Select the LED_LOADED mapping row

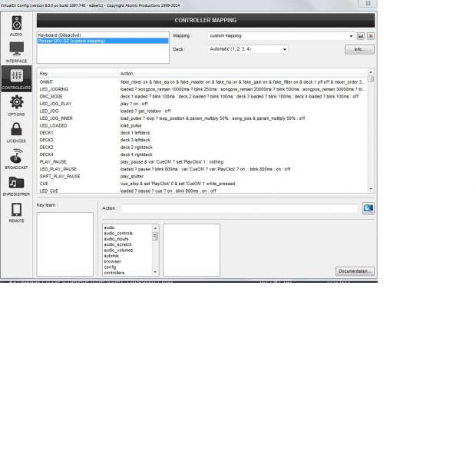pos(202,125)
